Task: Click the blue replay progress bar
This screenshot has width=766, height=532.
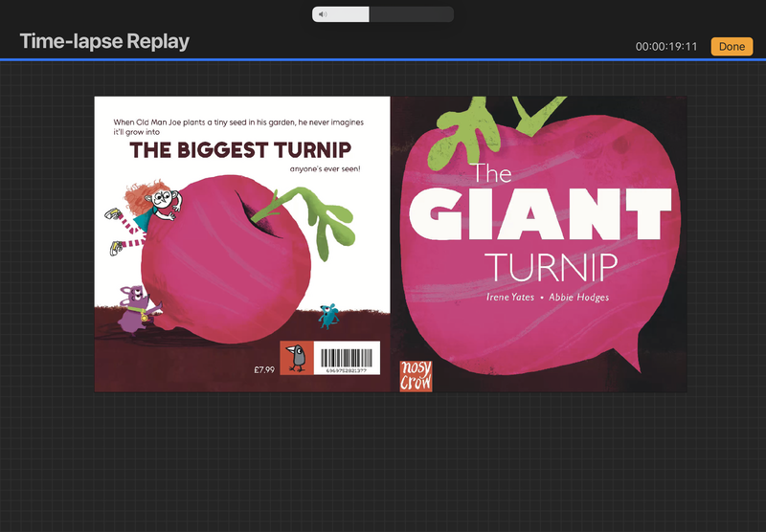Action: point(383,59)
